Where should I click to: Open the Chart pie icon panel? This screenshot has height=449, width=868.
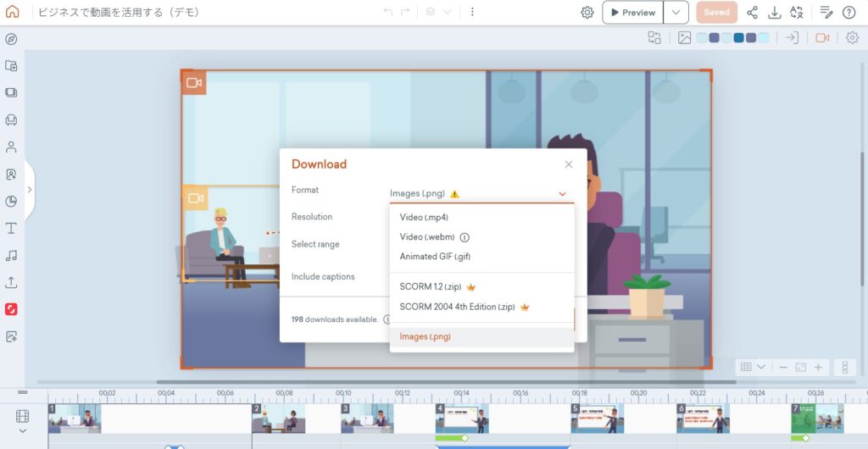coord(11,201)
